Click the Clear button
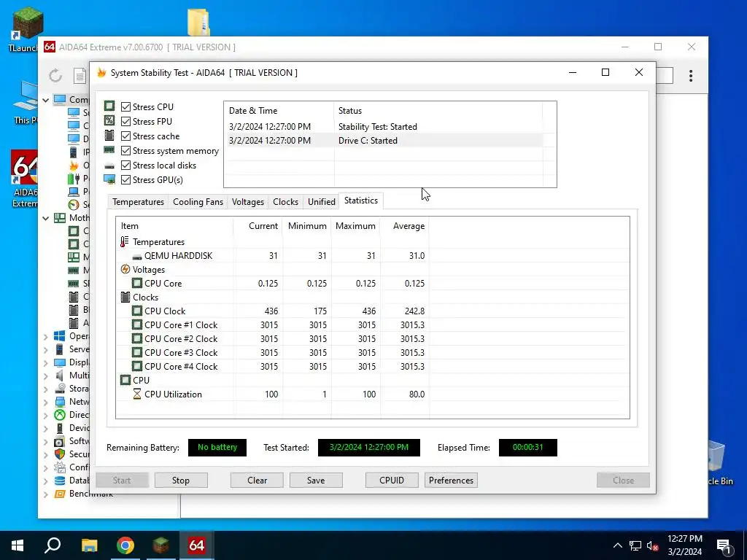Screen dimensions: 747x560 [x=257, y=480]
